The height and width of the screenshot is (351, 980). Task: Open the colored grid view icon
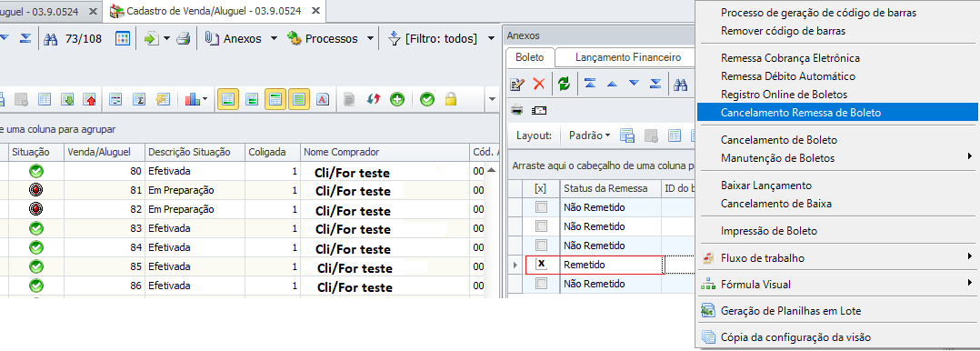coord(123,39)
